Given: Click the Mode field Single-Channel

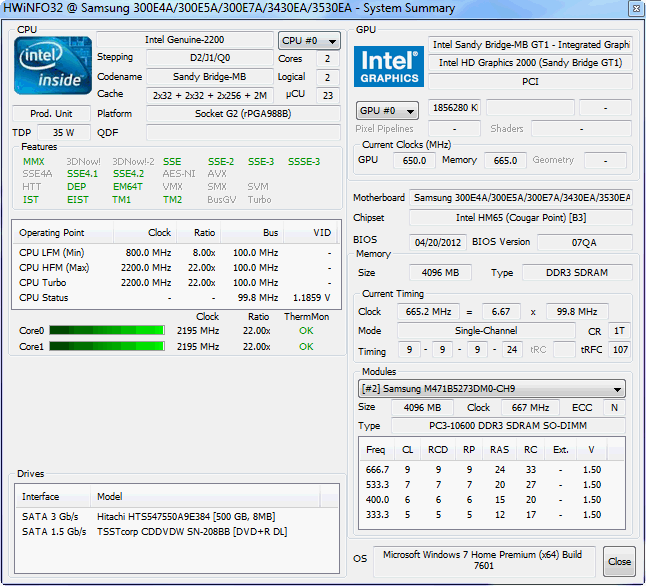Looking at the screenshot, I should tap(486, 331).
